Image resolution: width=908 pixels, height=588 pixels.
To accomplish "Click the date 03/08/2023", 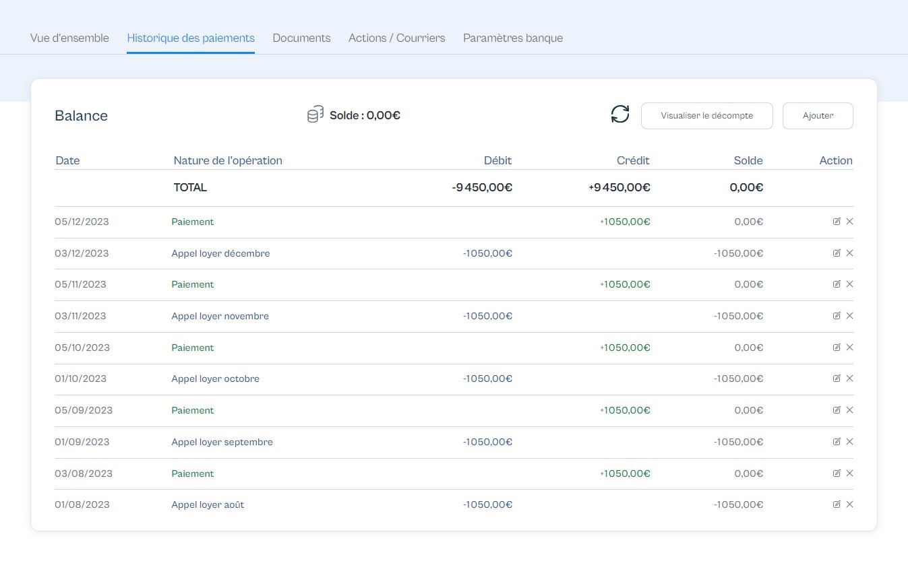I will pos(84,473).
